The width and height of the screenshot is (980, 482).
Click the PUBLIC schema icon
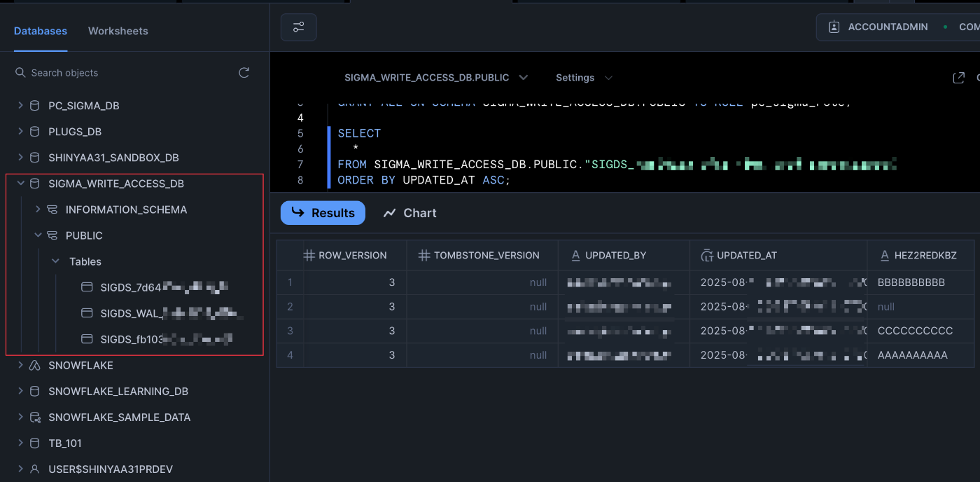coord(52,235)
